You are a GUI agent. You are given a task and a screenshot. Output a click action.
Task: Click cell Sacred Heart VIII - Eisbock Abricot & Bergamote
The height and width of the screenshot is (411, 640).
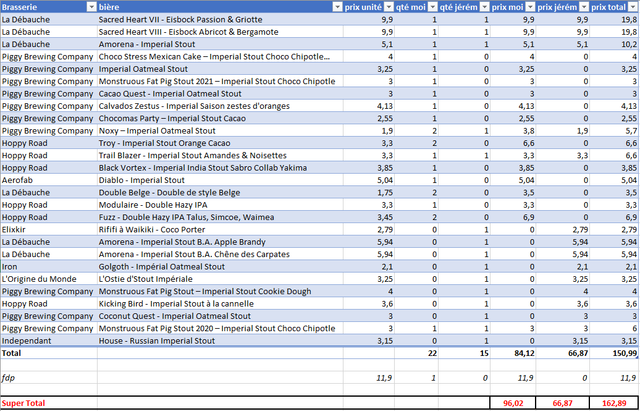click(220, 32)
